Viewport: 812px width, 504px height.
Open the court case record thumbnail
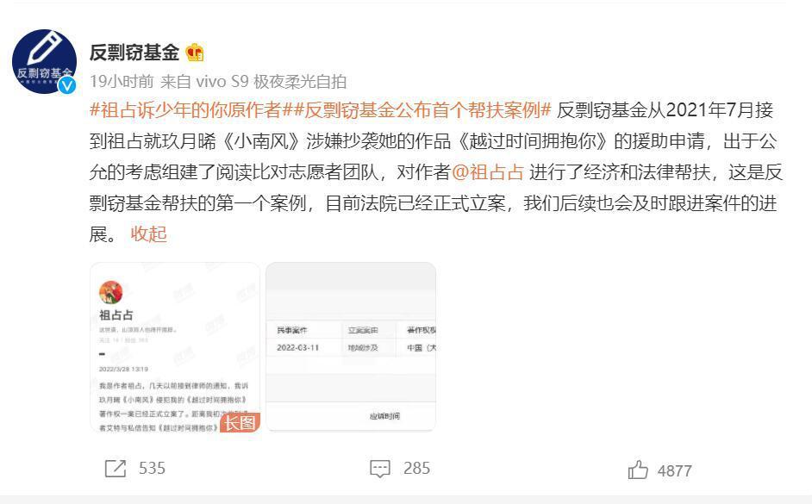pyautogui.click(x=351, y=347)
